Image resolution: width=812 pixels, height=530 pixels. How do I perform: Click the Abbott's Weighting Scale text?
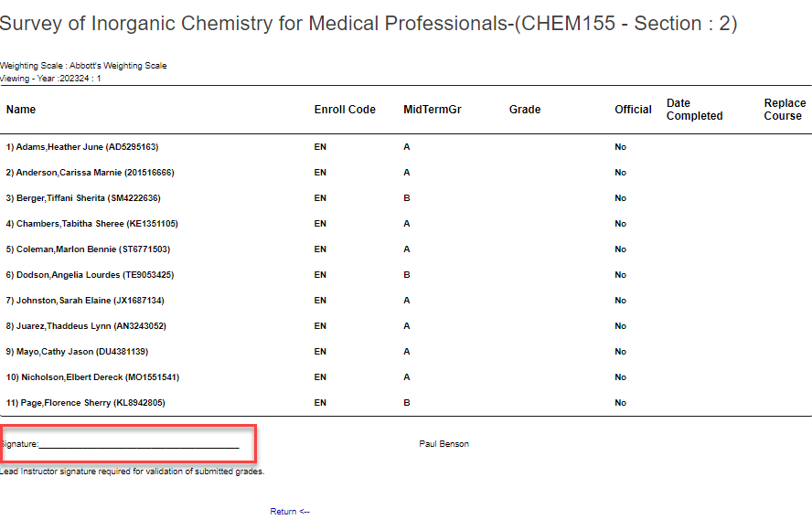tap(82, 65)
